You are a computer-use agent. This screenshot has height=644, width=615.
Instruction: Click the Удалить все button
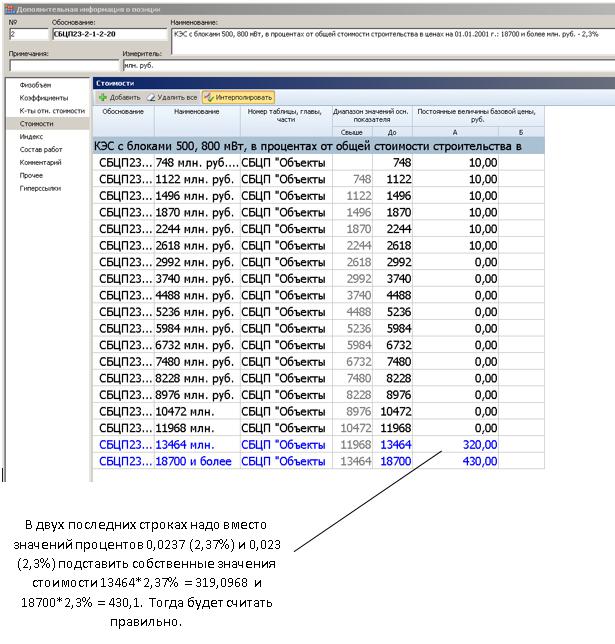[173, 97]
